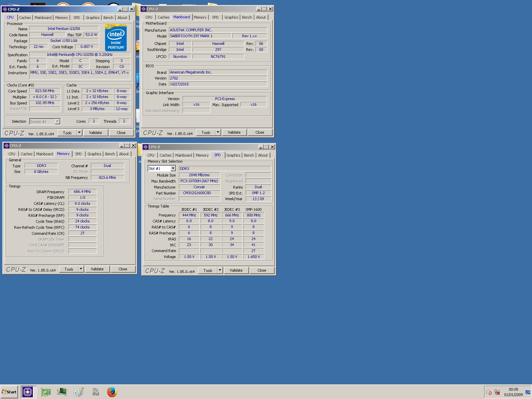Click the SABERTOOTH Z97 MARK 1 model field

point(200,36)
